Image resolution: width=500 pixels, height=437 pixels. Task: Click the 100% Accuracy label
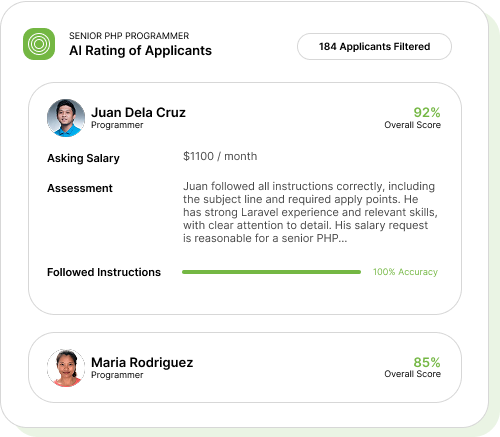[x=405, y=272]
